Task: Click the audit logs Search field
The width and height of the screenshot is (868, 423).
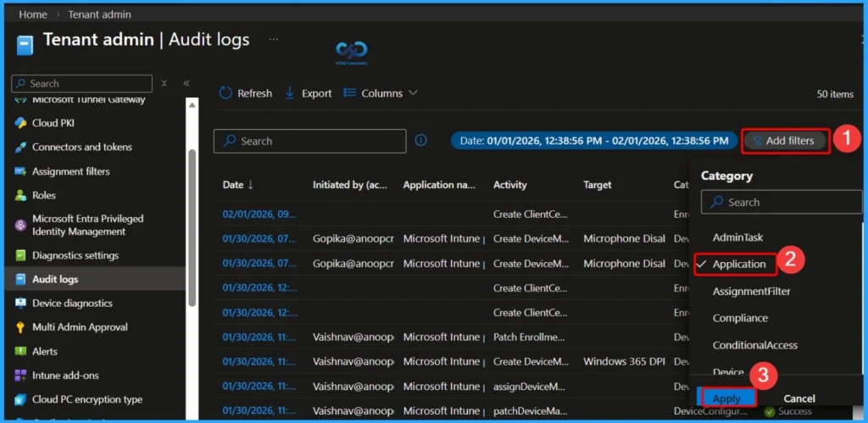Action: pos(309,142)
